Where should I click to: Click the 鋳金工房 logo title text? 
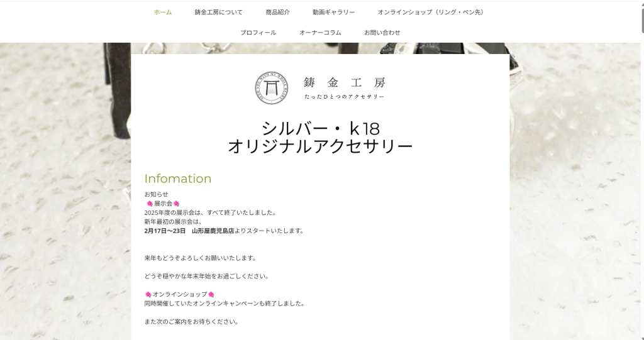(x=344, y=82)
